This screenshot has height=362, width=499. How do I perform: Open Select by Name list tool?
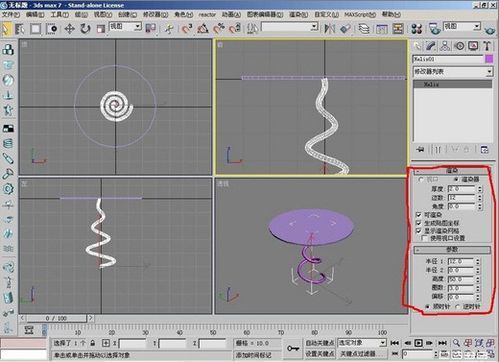pos(20,29)
